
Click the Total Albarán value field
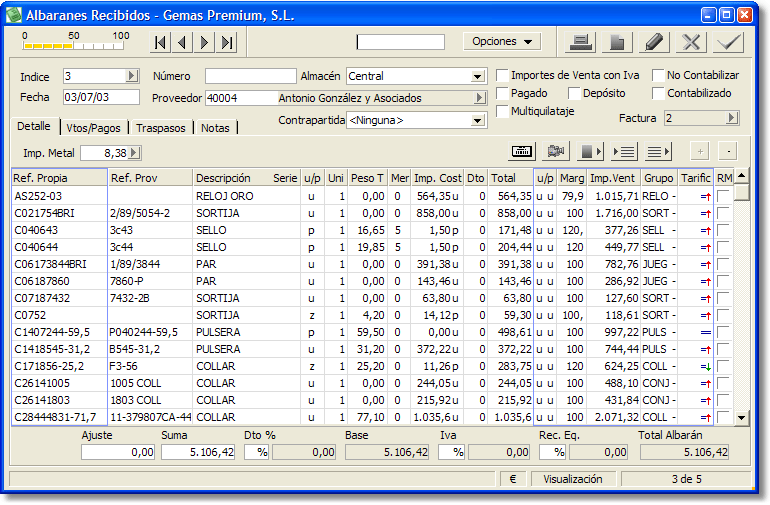tap(685, 452)
